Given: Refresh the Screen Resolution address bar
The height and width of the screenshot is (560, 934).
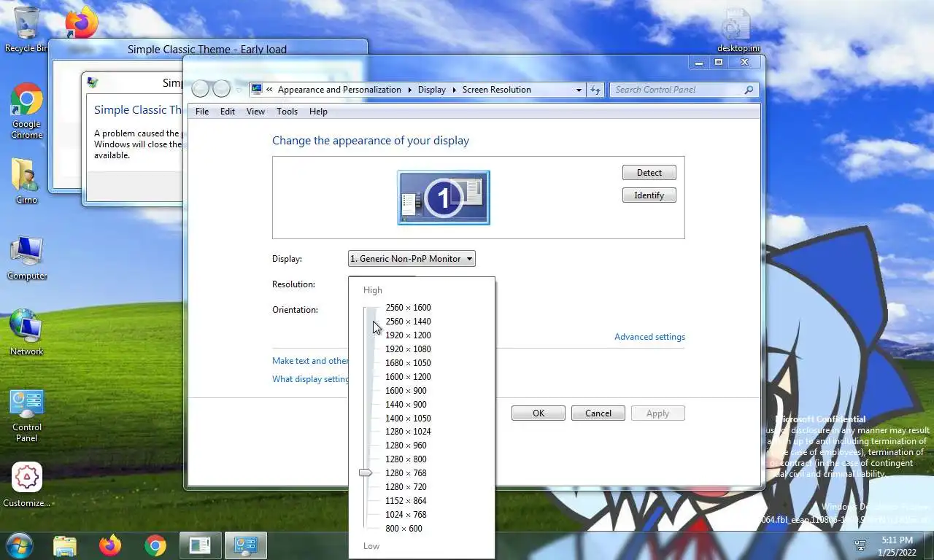Looking at the screenshot, I should click(595, 90).
